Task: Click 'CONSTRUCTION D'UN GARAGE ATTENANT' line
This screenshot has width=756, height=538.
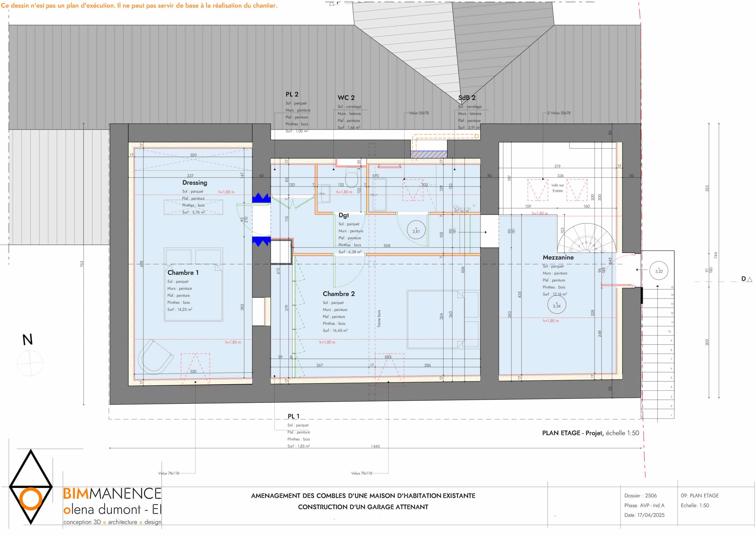Action: [363, 507]
